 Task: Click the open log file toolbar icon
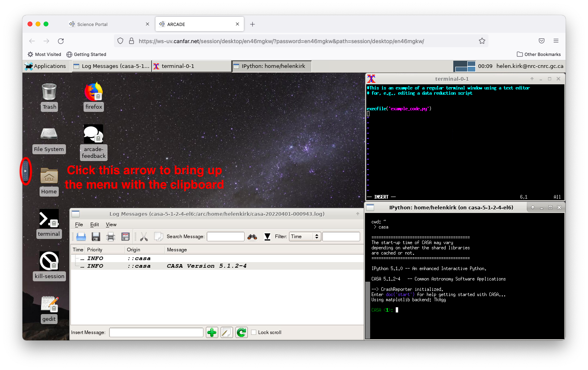pos(81,237)
